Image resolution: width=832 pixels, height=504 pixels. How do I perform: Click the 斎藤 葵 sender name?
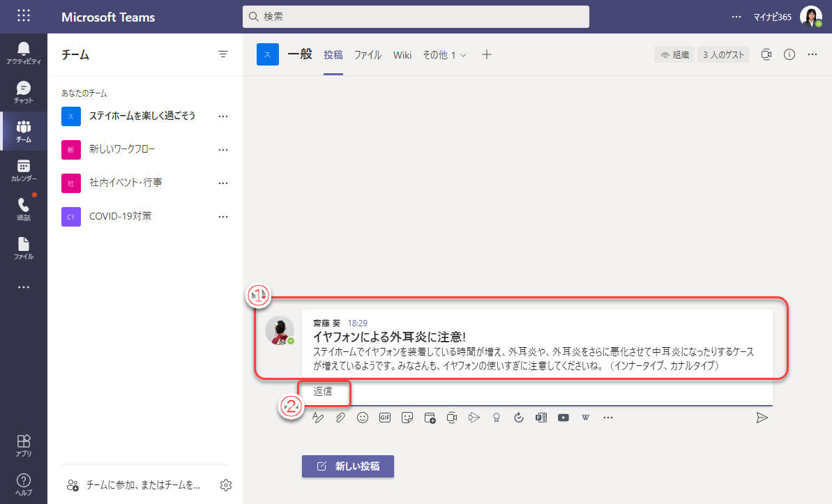click(x=326, y=323)
